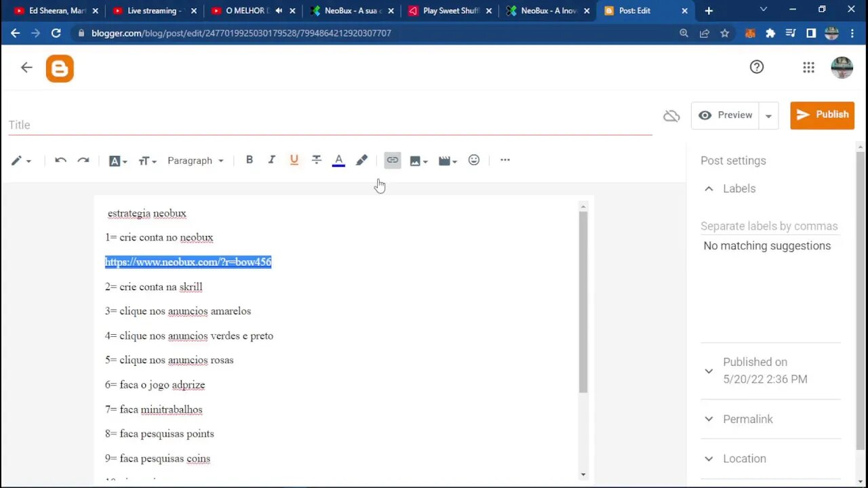Viewport: 868px width, 488px height.
Task: Toggle the browser side panel
Action: pyautogui.click(x=811, y=33)
